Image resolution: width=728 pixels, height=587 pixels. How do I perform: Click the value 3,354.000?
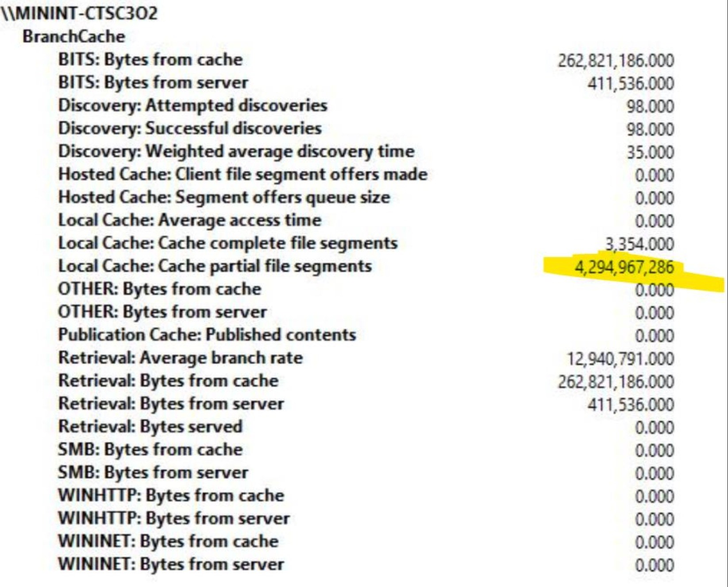pos(639,244)
